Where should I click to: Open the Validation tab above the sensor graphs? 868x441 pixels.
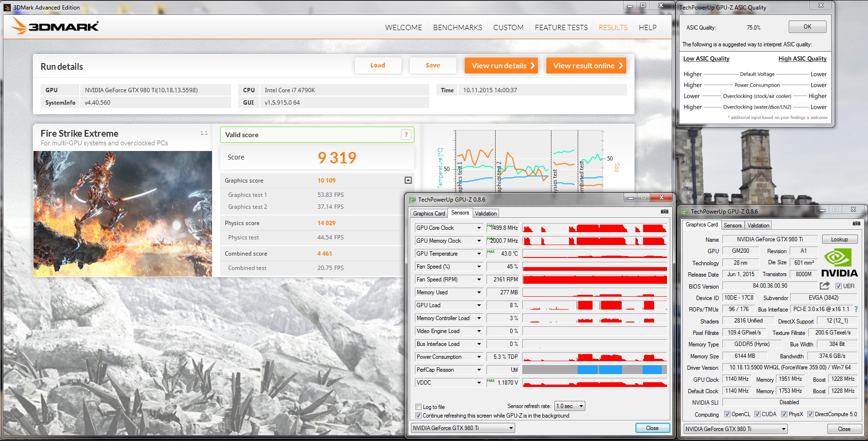(x=486, y=214)
